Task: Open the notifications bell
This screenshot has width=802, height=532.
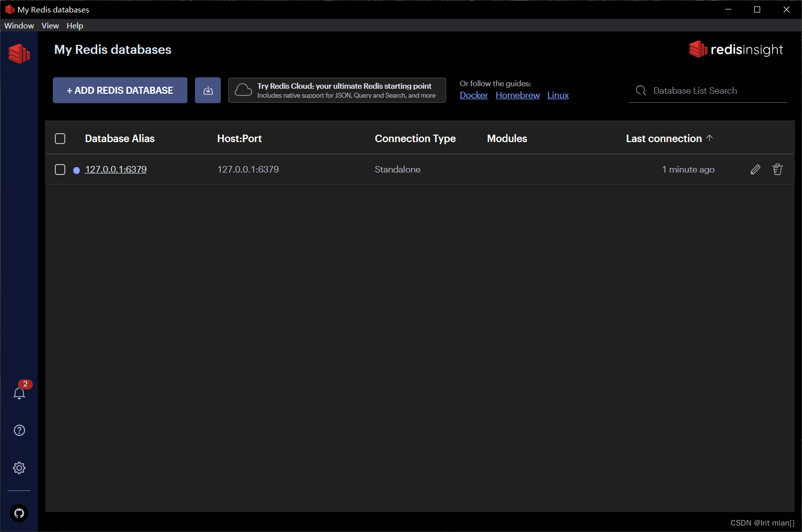Action: tap(19, 393)
